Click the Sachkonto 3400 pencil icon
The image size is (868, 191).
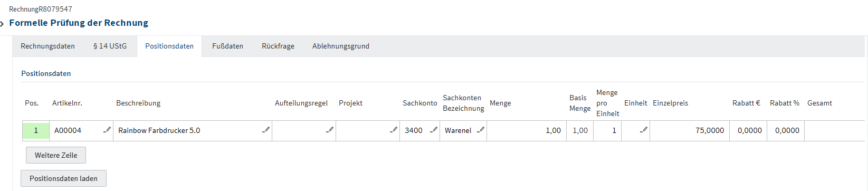point(434,129)
